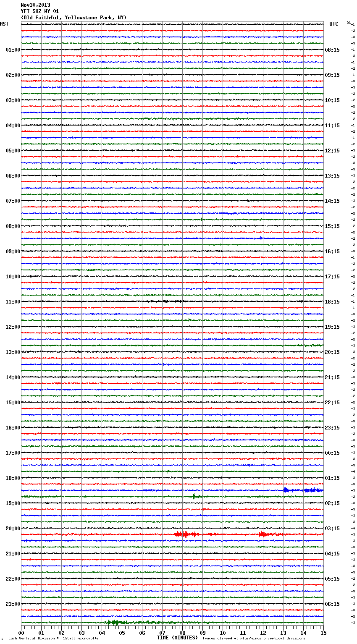Click the minute 00 tick label on the axis

tap(21, 633)
